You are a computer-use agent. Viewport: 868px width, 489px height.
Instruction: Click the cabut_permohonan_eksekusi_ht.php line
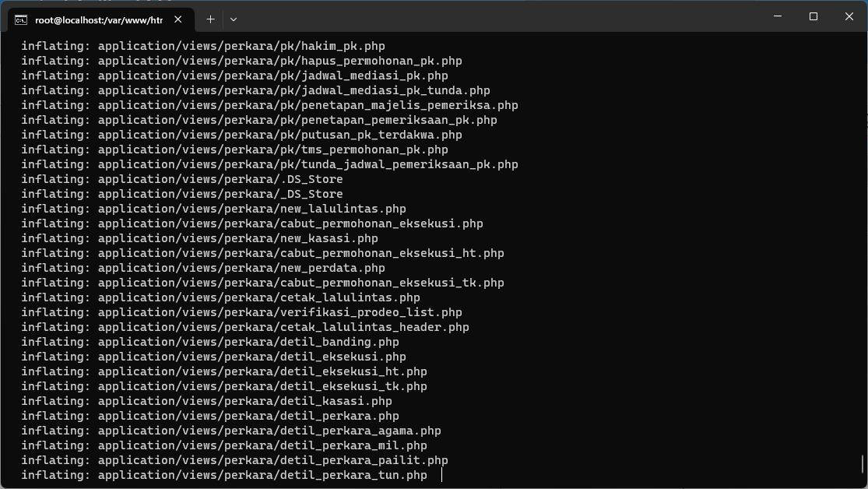262,253
